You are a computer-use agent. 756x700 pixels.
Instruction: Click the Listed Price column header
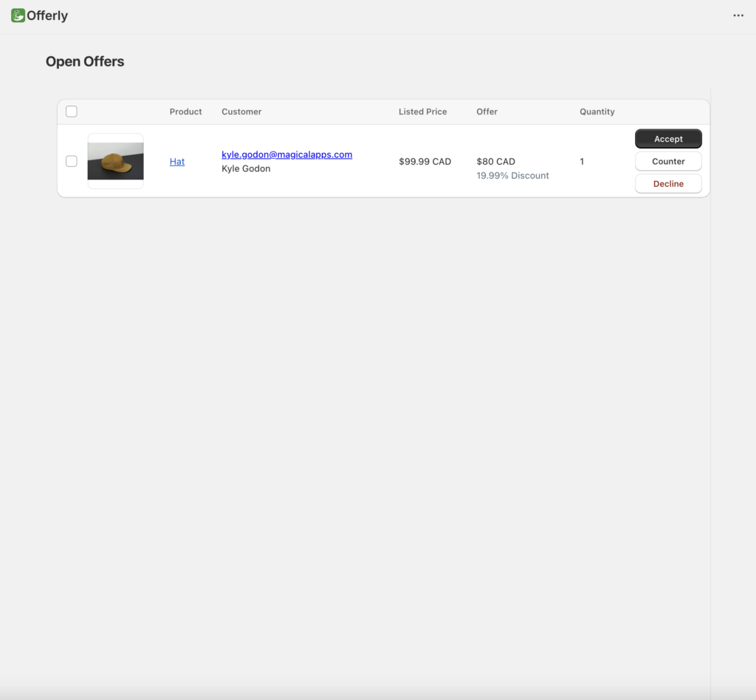coord(422,111)
